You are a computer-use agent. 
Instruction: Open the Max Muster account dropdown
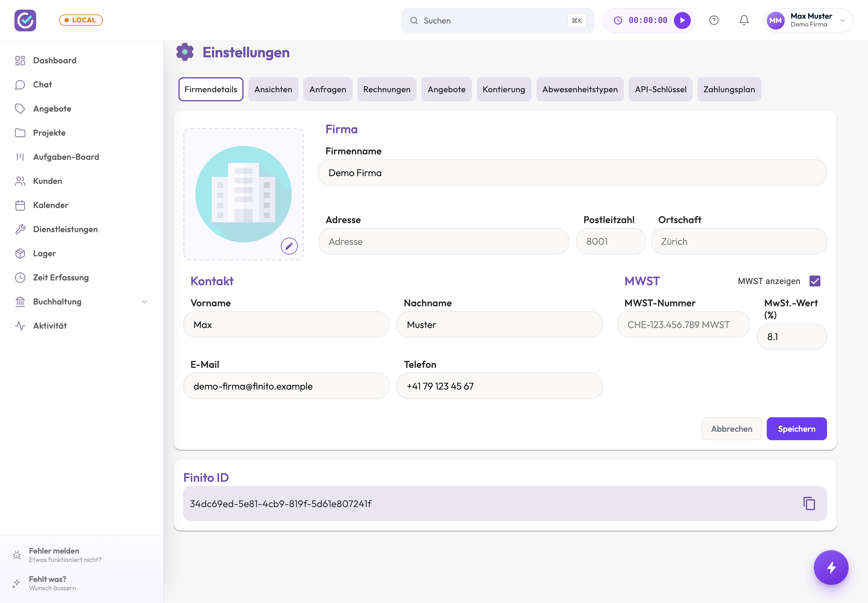808,21
